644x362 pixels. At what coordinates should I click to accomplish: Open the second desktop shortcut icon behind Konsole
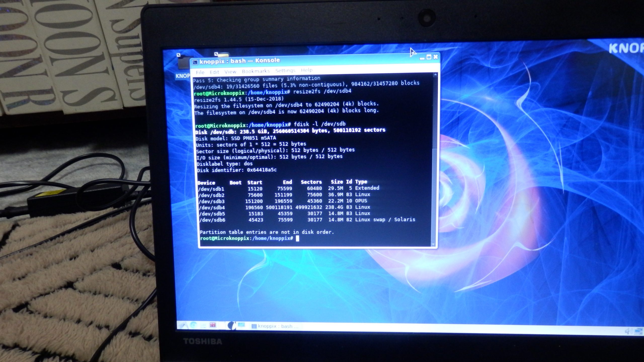222,55
